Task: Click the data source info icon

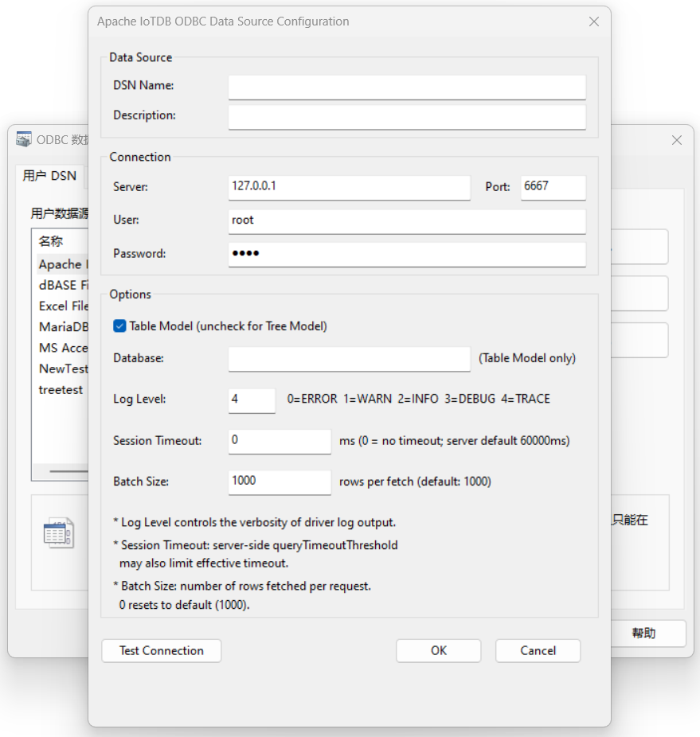Action: tap(58, 532)
